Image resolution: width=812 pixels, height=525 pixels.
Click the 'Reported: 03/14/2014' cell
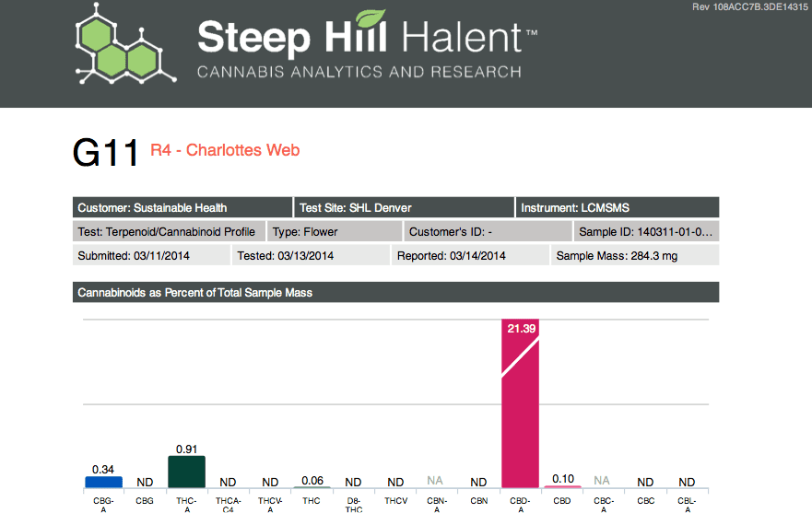(x=470, y=255)
